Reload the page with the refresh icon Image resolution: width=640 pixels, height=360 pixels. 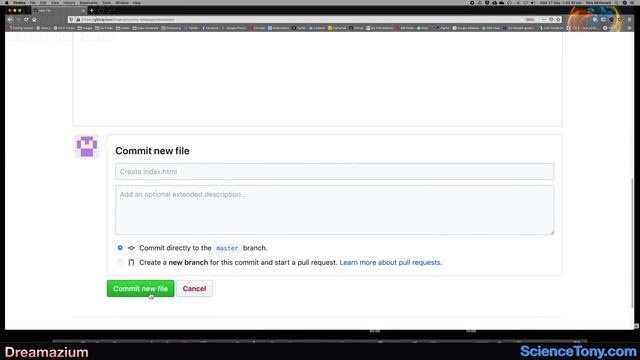tap(26, 19)
